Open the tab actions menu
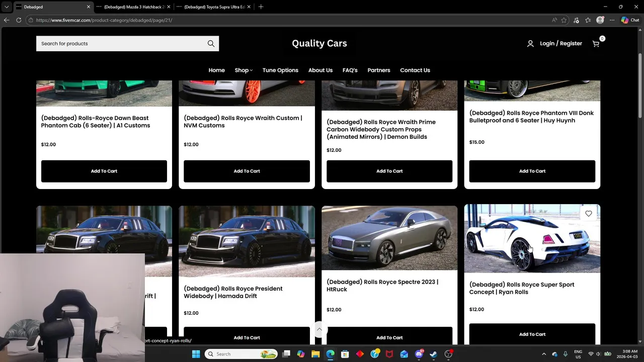The height and width of the screenshot is (362, 644). (7, 7)
